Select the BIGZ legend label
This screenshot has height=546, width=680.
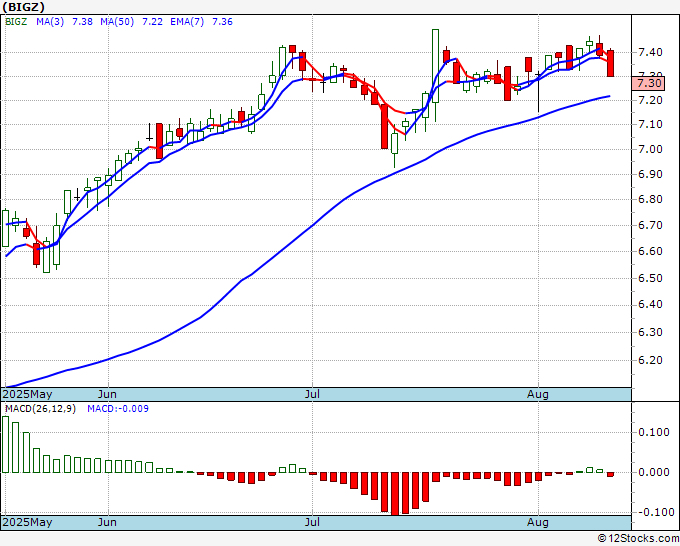coord(16,22)
